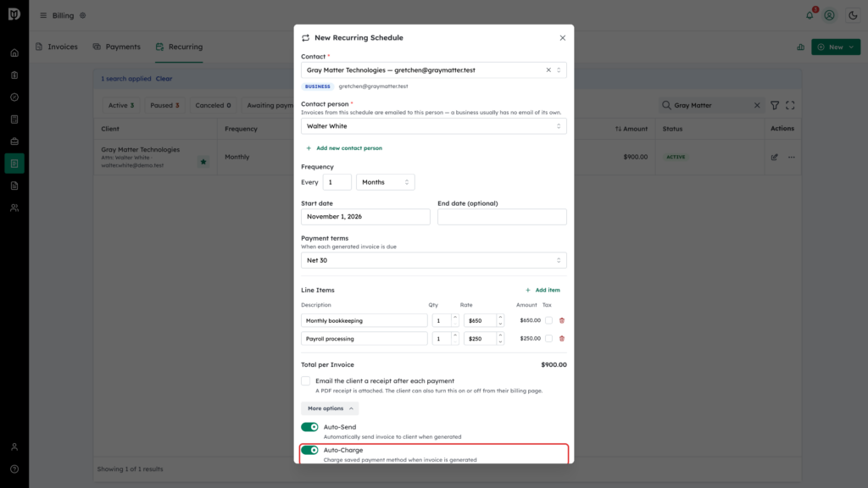The width and height of the screenshot is (868, 488).
Task: Click the settings gear beside Billing title
Action: [82, 15]
